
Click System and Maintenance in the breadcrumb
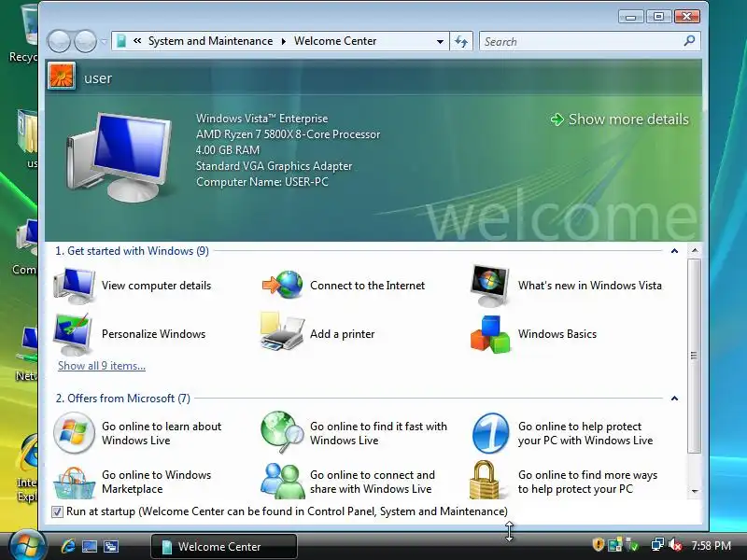[211, 41]
